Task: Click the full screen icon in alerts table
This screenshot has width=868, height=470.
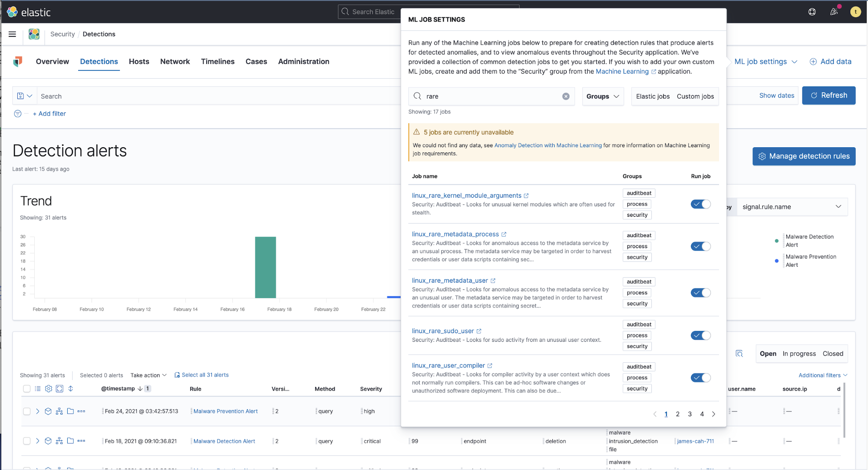Action: pos(59,389)
